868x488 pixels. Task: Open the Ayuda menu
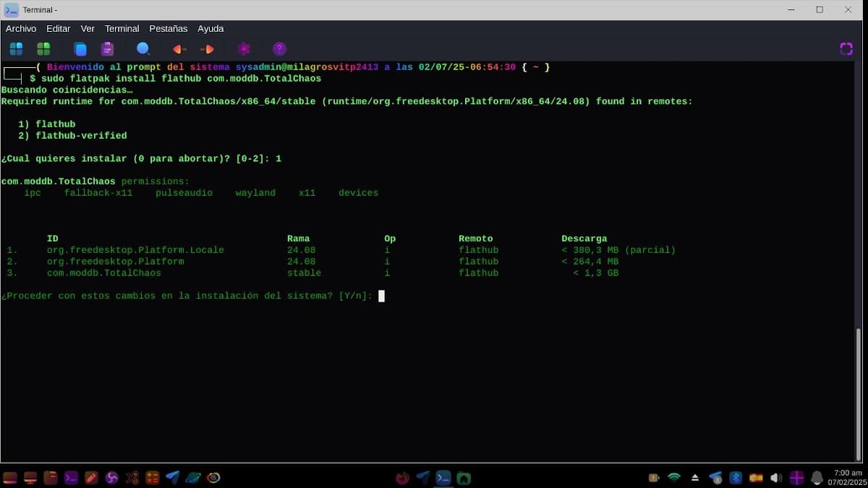pyautogui.click(x=210, y=29)
